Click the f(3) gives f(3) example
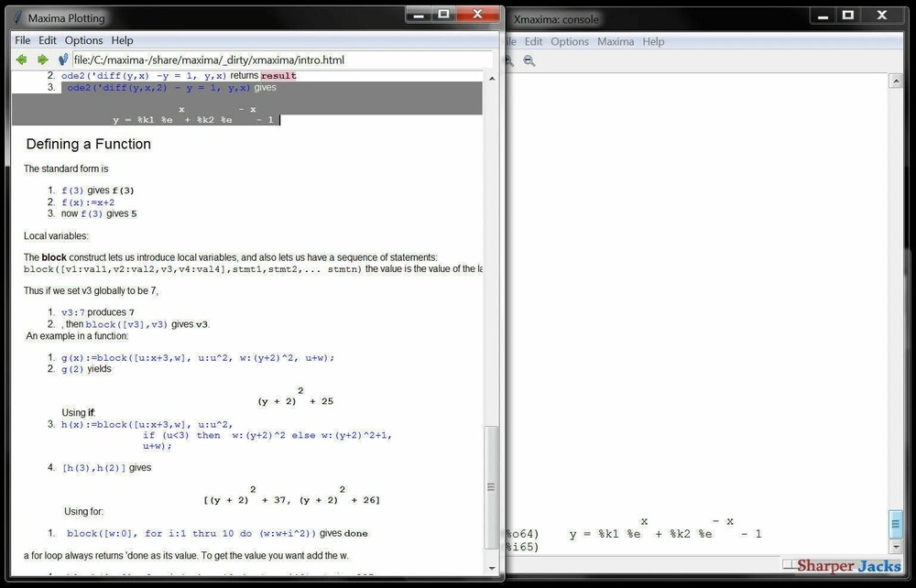The image size is (916, 588). [x=73, y=191]
